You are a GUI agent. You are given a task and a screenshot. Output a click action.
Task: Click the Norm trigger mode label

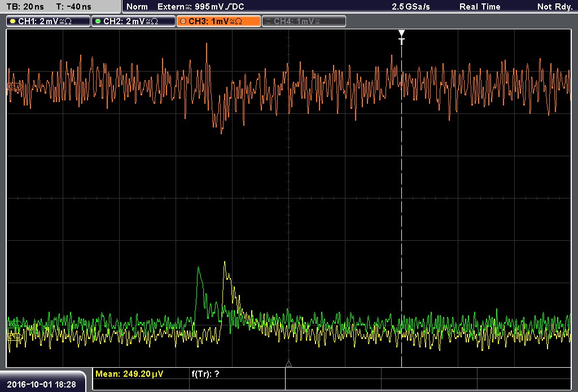click(137, 7)
